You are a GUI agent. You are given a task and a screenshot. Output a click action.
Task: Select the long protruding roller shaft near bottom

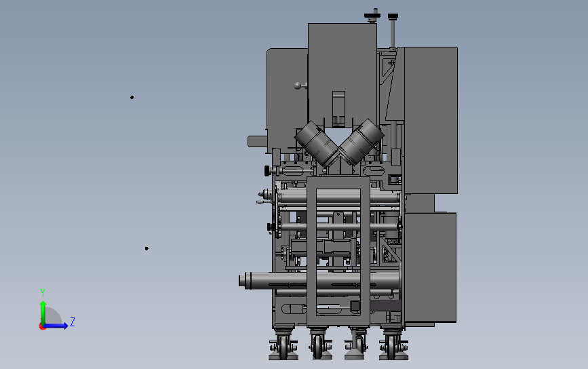319,281
